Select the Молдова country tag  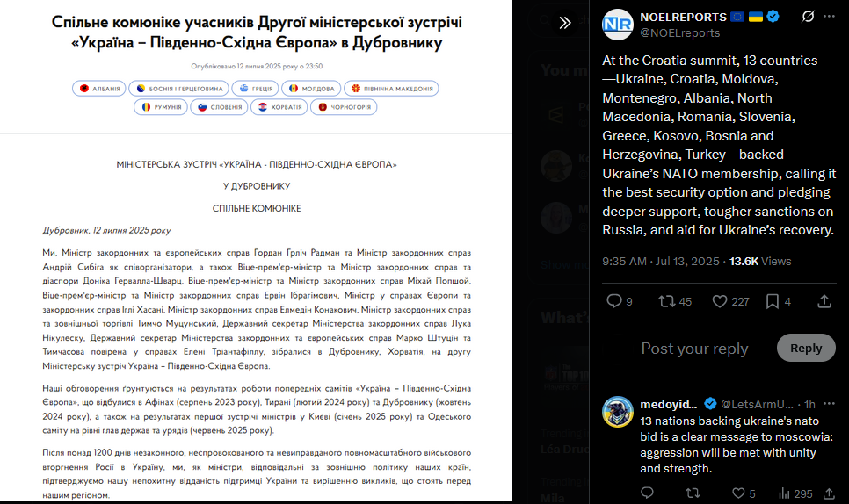[x=311, y=88]
